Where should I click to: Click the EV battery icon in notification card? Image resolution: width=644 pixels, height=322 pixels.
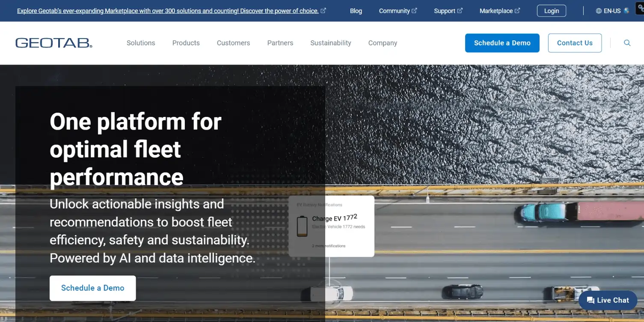click(x=303, y=226)
